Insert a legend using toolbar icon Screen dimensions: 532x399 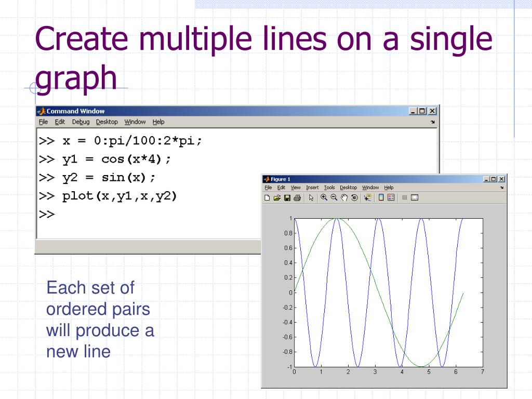391,197
